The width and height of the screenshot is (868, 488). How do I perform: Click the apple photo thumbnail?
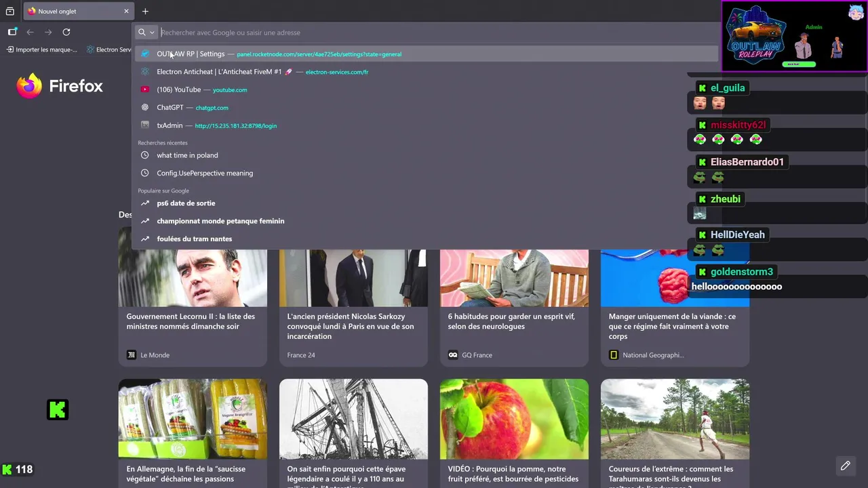pos(514,418)
